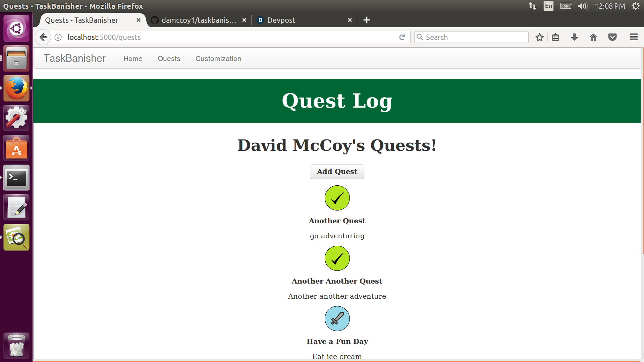Click the Firefox home icon

593,37
